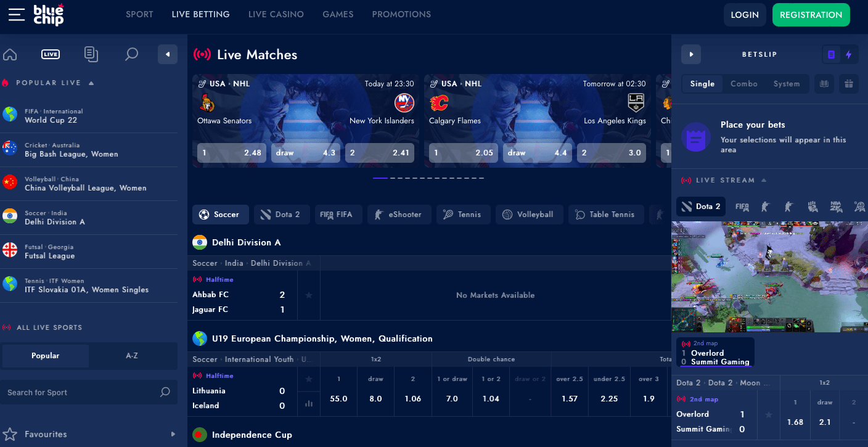
Task: Click the Blue Chip logo
Action: pyautogui.click(x=49, y=14)
